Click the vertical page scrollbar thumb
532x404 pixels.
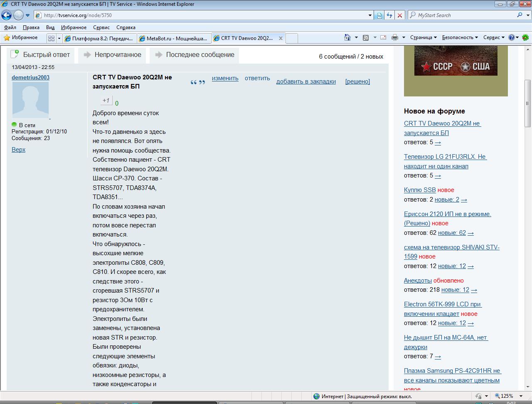click(x=527, y=103)
